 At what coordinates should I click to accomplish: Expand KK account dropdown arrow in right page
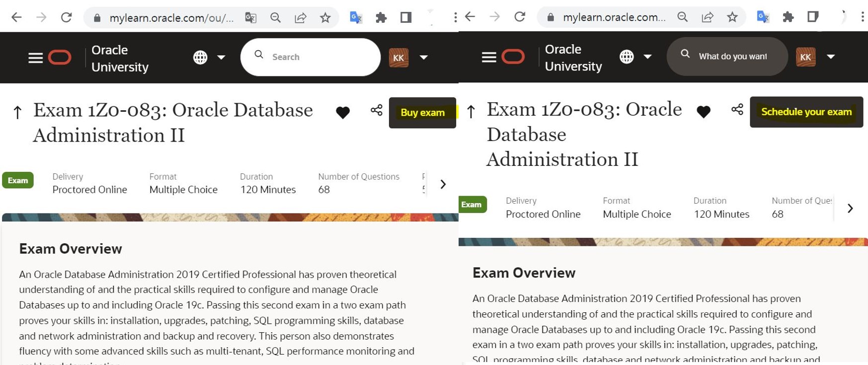(x=831, y=57)
